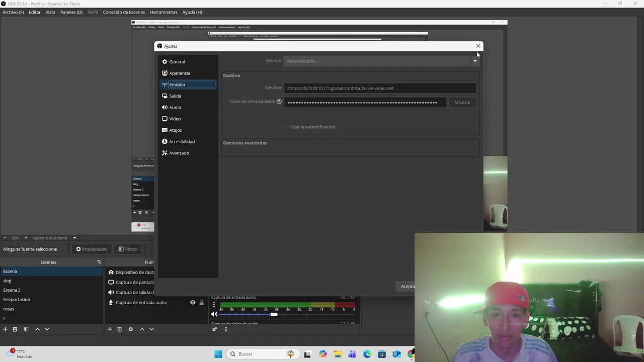Image resolution: width=644 pixels, height=362 pixels.
Task: Mute Captura de entrada audio
Action: (214, 314)
